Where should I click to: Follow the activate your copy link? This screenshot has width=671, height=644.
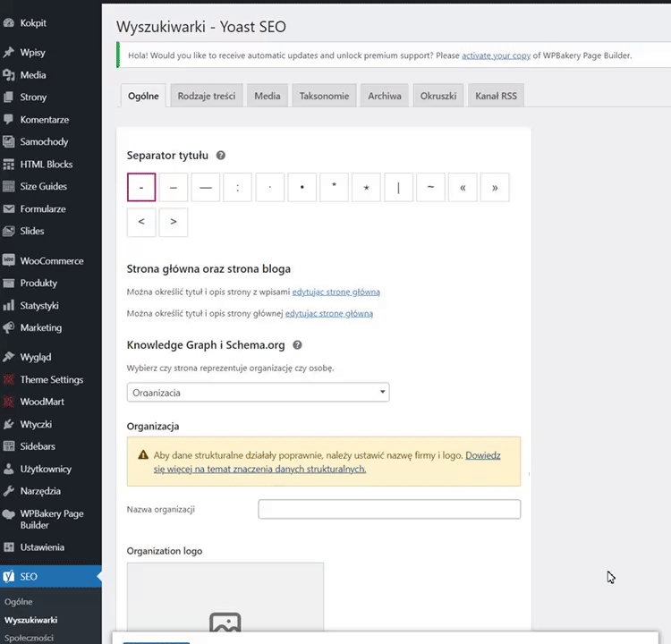496,55
